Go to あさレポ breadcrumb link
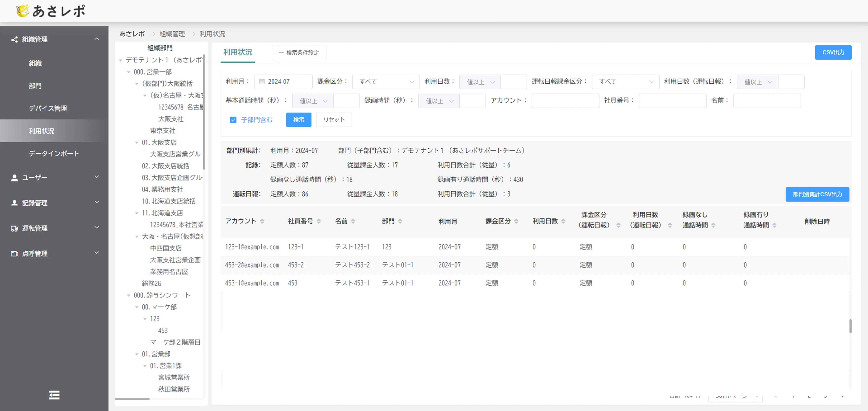The width and height of the screenshot is (868, 411). 132,34
